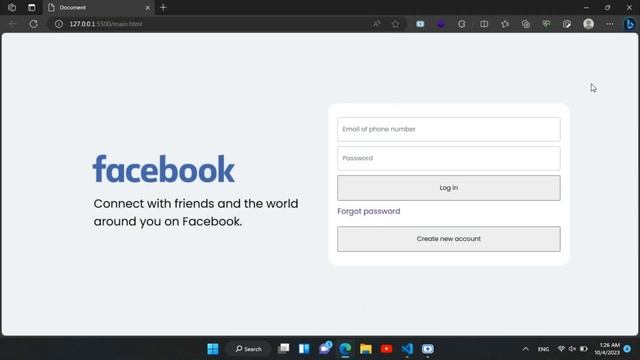Viewport: 640px width, 360px height.
Task: Open Bing Copilot sidebar icon
Action: click(629, 24)
